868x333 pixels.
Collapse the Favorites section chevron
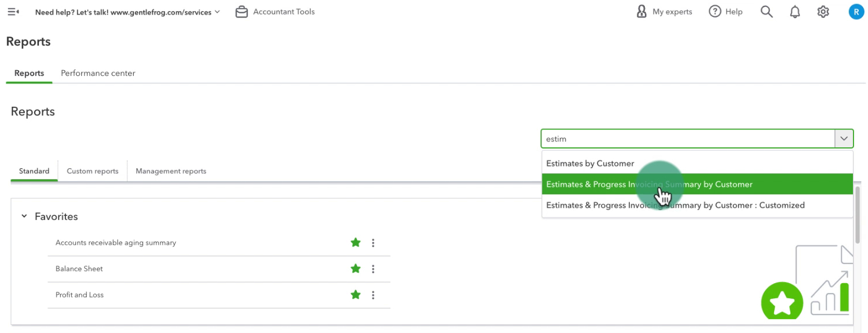(x=24, y=216)
